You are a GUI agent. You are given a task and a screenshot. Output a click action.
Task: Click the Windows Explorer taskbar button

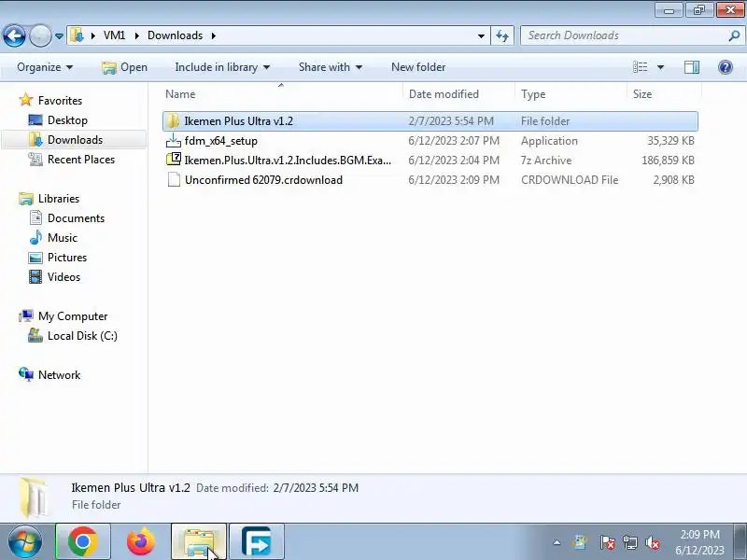[199, 541]
